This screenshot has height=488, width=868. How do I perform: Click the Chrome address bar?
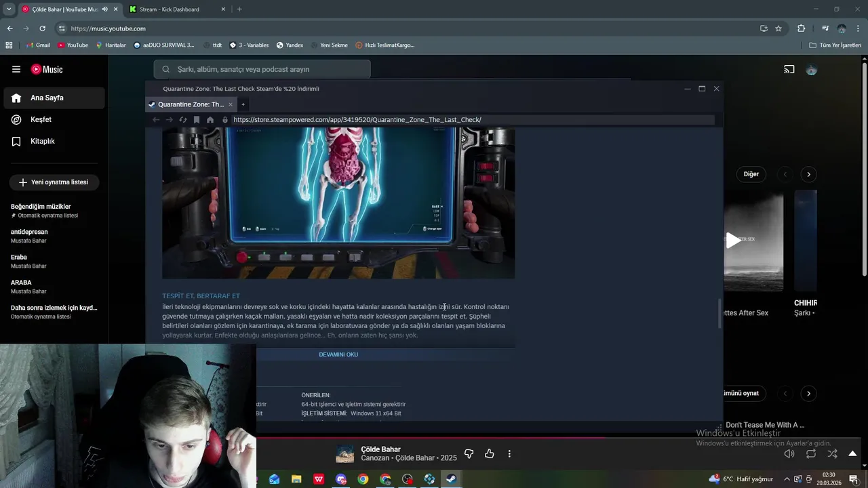(x=407, y=28)
